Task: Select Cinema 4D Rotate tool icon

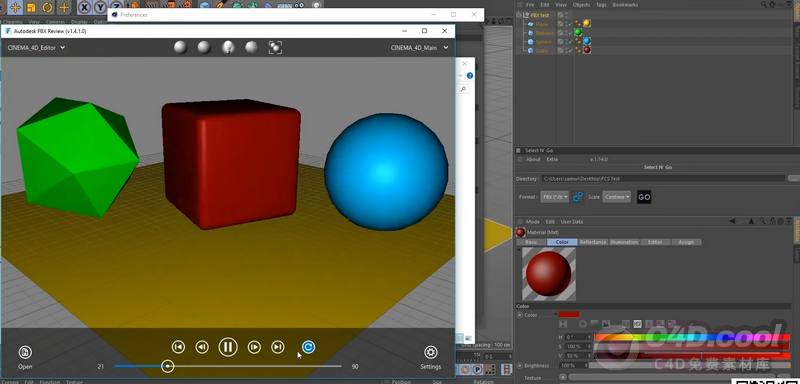Action: coord(47,8)
